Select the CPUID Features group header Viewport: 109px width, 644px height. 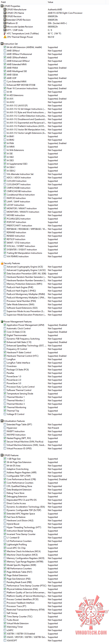tap(11, 455)
